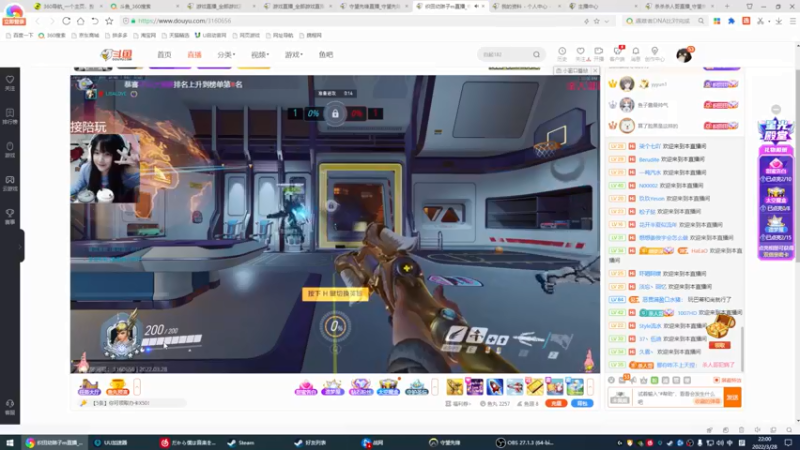Go to the 首页 nav item
Viewport: 800px width, 450px height.
[164, 55]
